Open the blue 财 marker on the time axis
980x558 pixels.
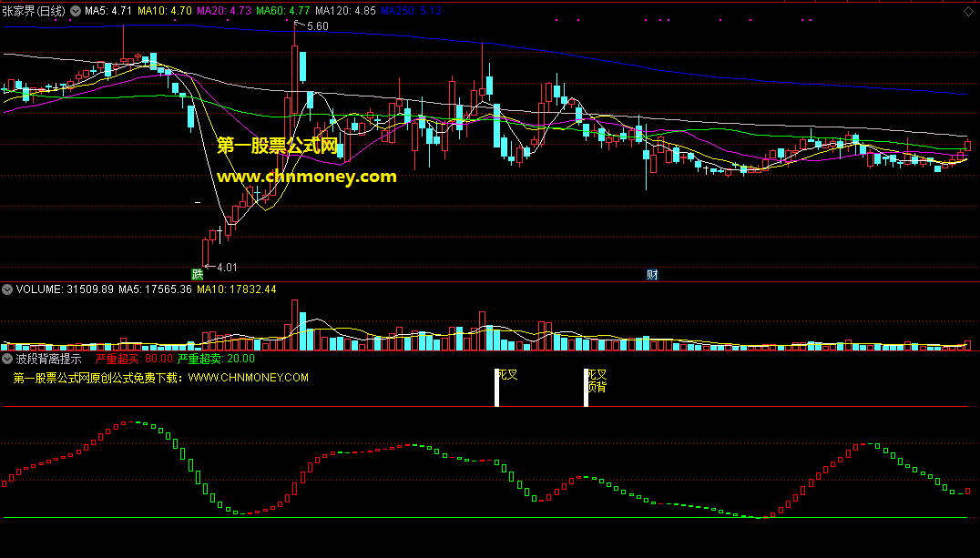[652, 274]
